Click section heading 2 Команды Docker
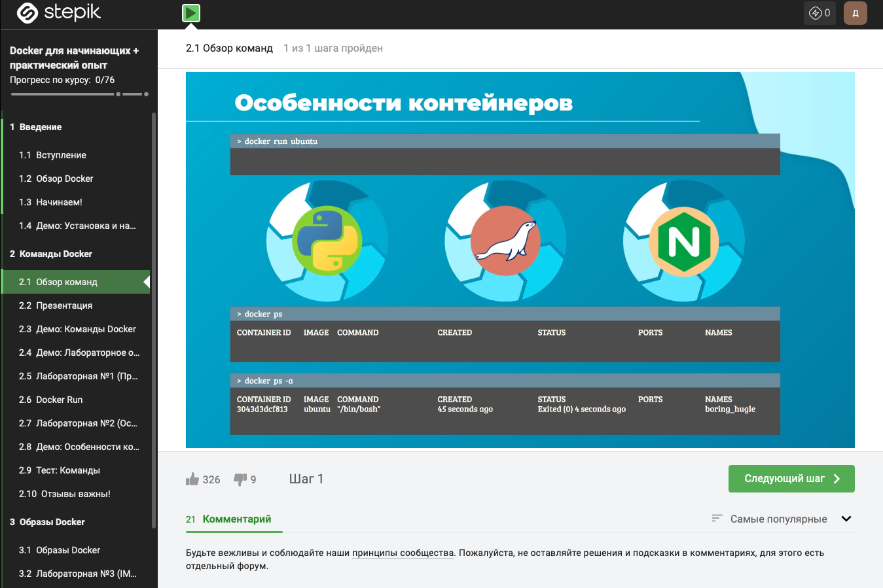The height and width of the screenshot is (588, 883). (51, 254)
